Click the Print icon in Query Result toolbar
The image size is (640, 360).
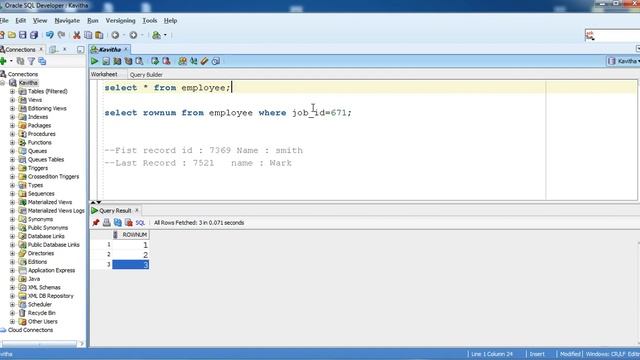point(107,223)
